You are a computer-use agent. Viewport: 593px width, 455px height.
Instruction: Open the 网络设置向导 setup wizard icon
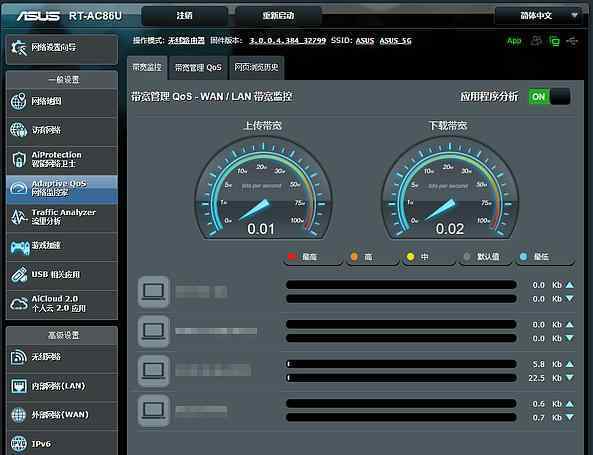tap(19, 48)
